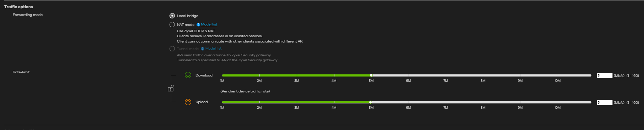Set Download slider to the 8M mark

pos(483,75)
